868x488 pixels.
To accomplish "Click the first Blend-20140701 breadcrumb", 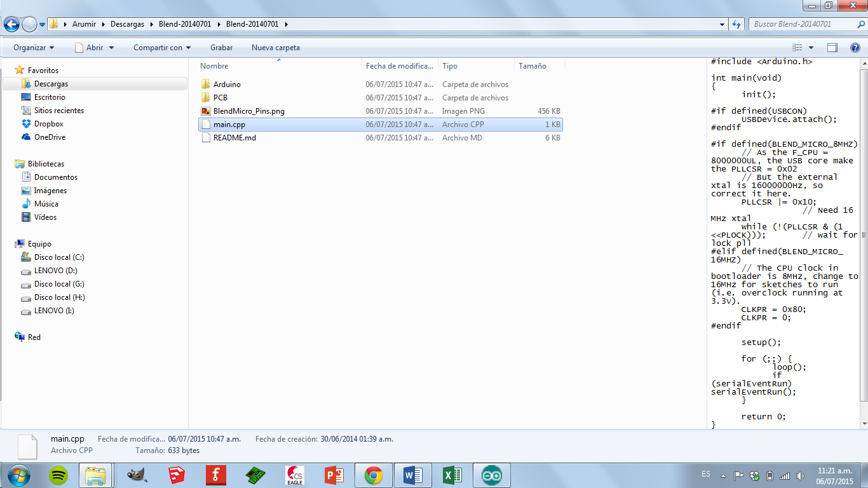I will (x=184, y=24).
